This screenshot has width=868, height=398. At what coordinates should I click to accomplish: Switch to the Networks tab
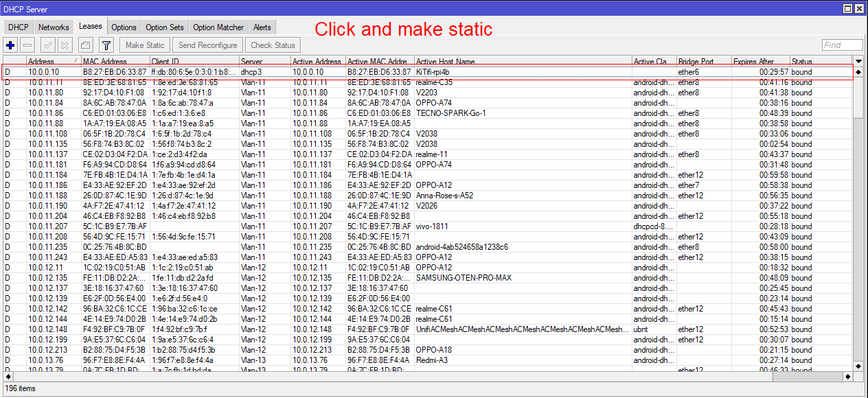tap(54, 27)
